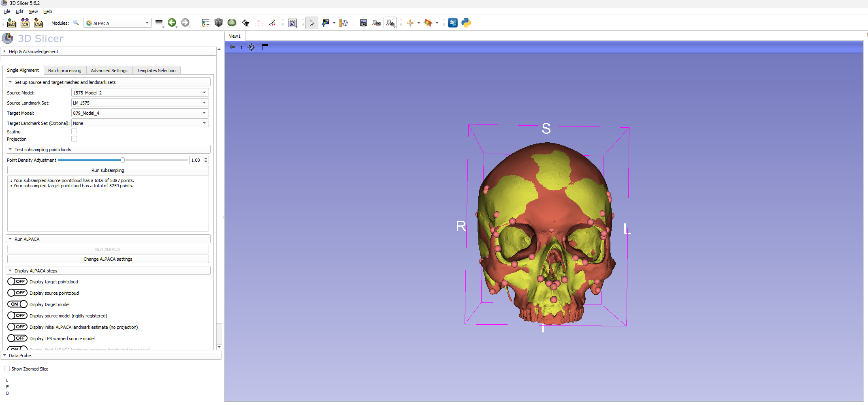The image size is (868, 405).
Task: Click the screenshot capture camera icon
Action: click(363, 23)
